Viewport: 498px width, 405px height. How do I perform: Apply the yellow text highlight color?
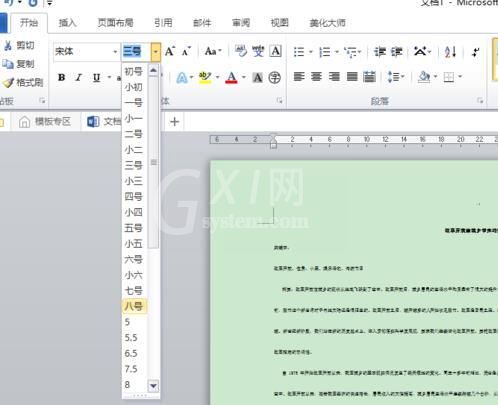[x=205, y=77]
